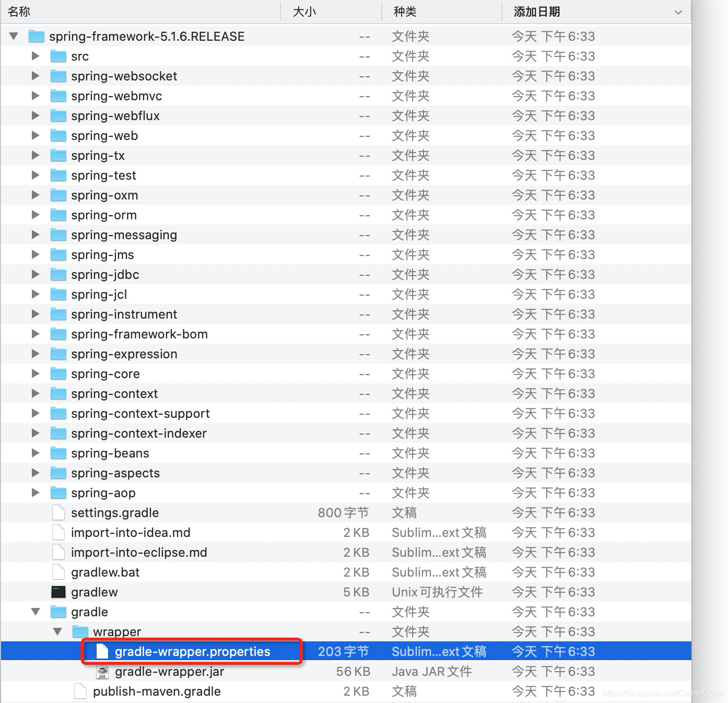Click the spring-messaging folder icon

(58, 235)
